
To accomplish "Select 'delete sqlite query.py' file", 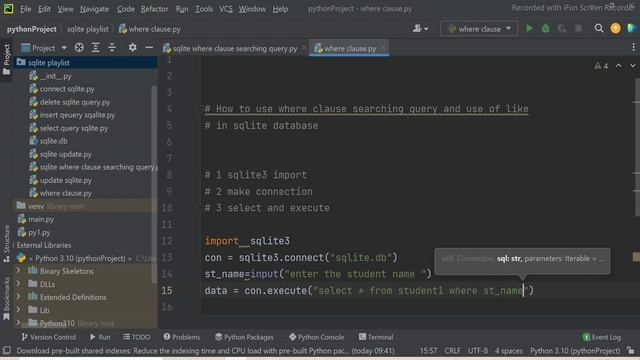I will pyautogui.click(x=75, y=102).
